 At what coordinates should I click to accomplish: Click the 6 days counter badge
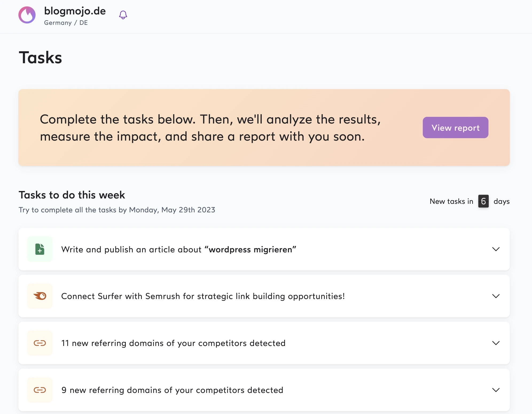(483, 201)
